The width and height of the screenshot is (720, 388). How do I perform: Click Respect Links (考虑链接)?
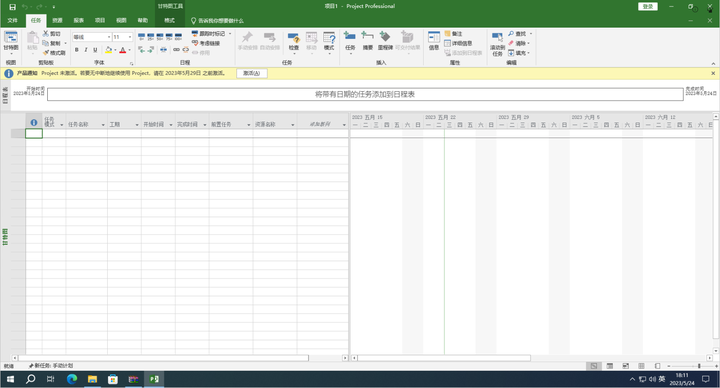tap(206, 43)
